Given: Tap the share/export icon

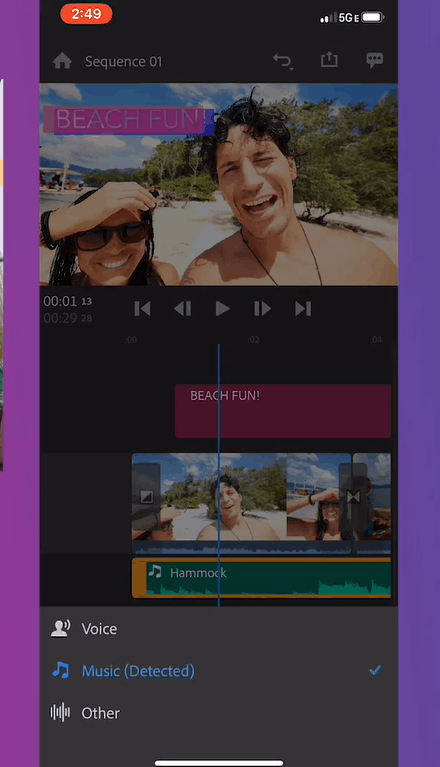Looking at the screenshot, I should point(329,59).
